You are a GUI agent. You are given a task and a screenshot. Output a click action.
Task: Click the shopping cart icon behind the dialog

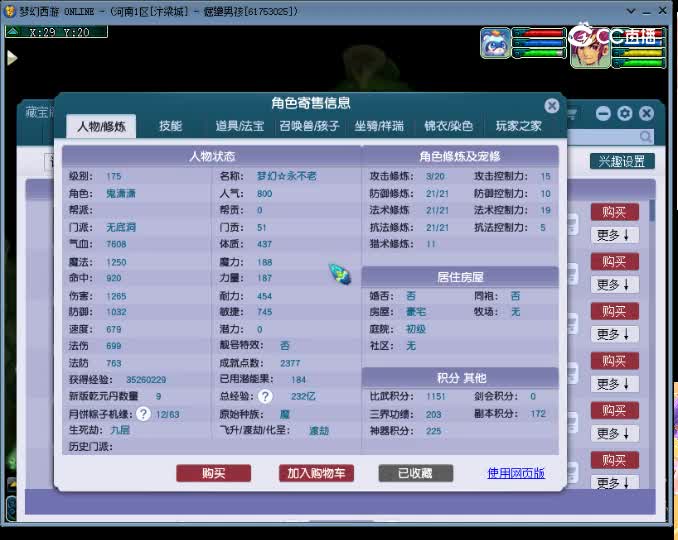pyautogui.click(x=572, y=114)
